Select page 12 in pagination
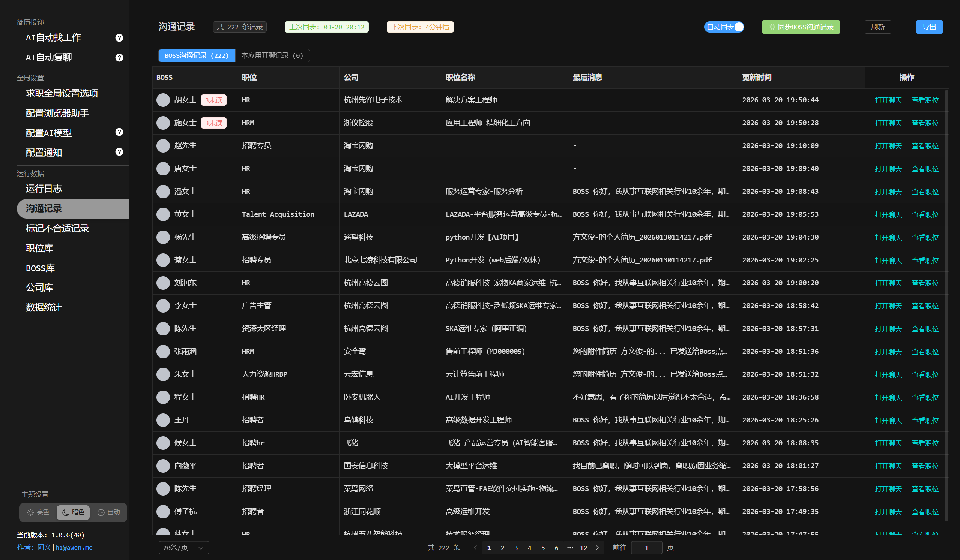This screenshot has height=560, width=960. 583,547
